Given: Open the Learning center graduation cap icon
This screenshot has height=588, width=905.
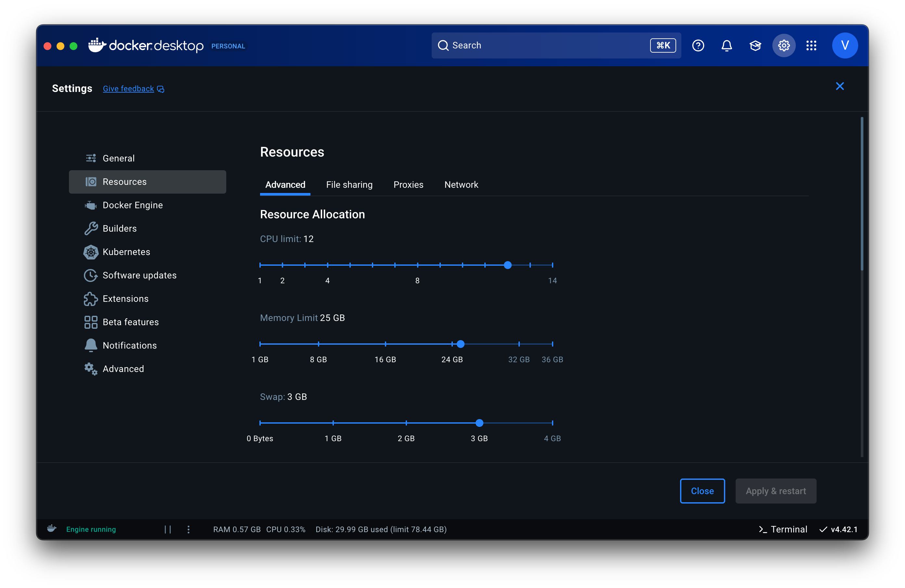Looking at the screenshot, I should pos(755,45).
